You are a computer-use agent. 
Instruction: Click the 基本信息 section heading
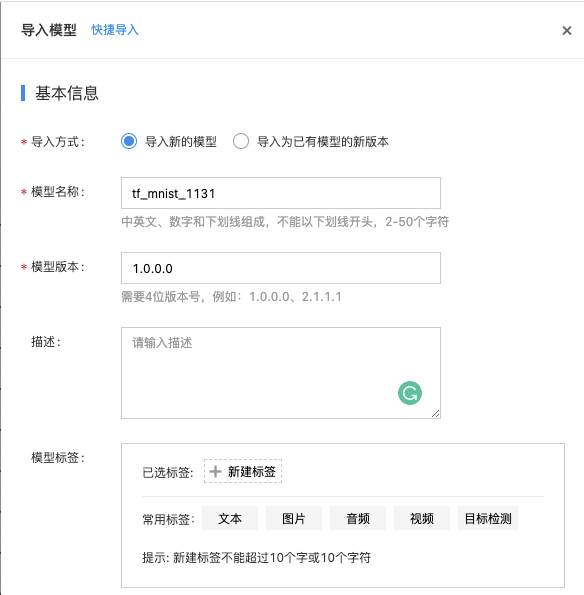pos(67,93)
